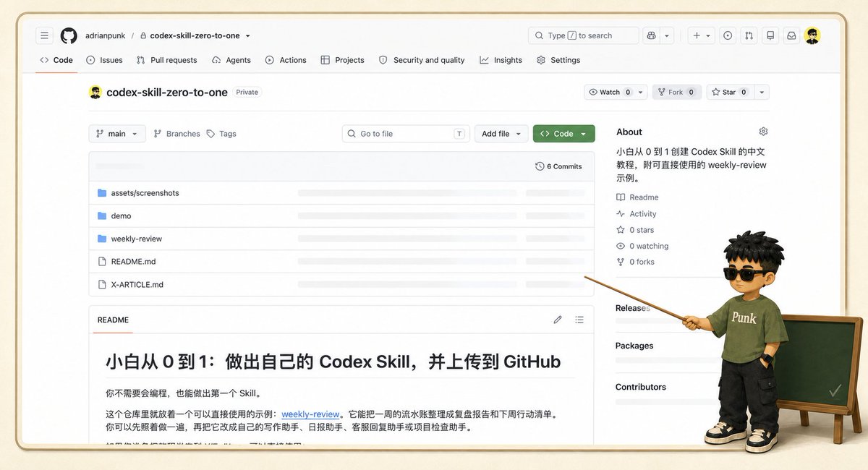Open the assets/screenshots folder
The width and height of the screenshot is (868, 470).
click(145, 193)
